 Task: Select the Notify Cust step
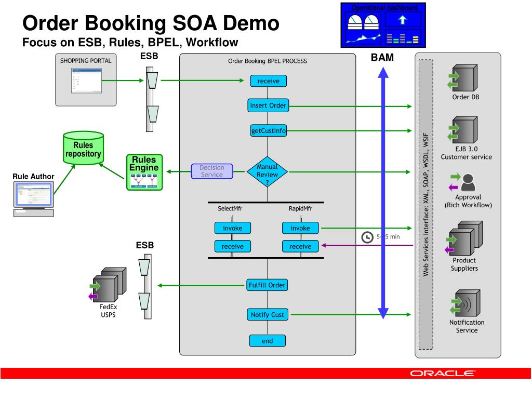pos(268,314)
